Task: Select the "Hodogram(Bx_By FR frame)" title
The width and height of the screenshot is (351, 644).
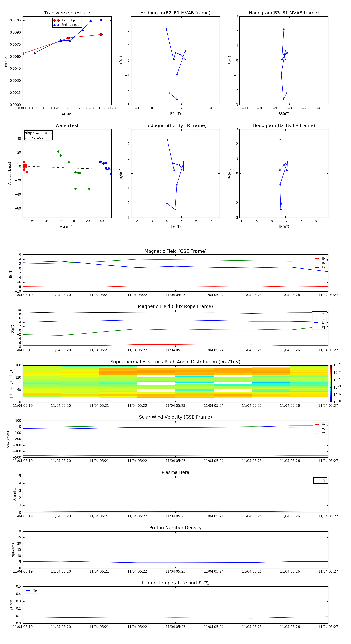Action: [284, 125]
